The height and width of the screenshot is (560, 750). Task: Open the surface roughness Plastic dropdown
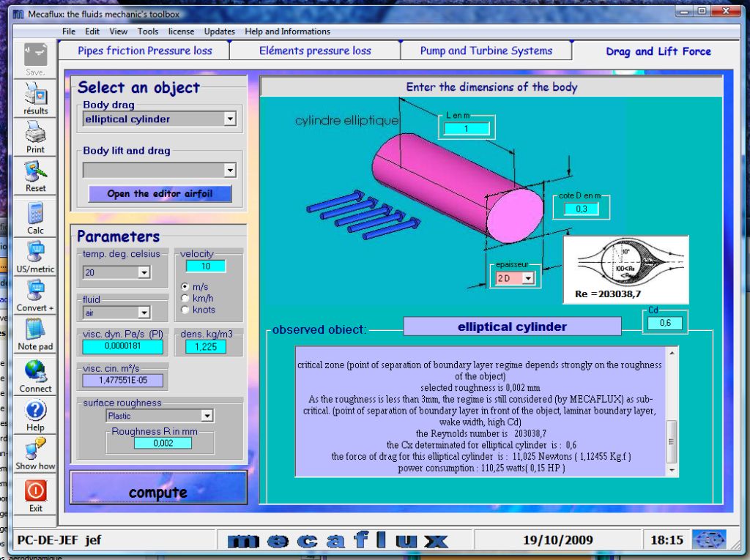point(207,416)
